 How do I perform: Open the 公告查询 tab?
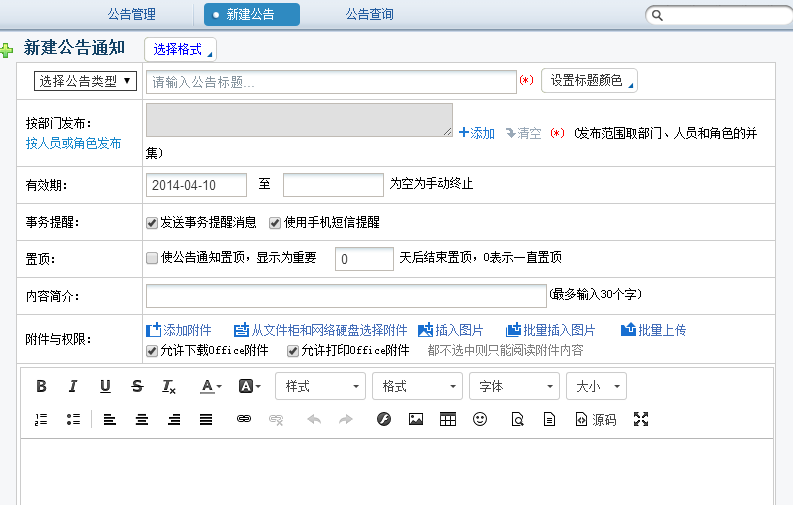tap(369, 14)
